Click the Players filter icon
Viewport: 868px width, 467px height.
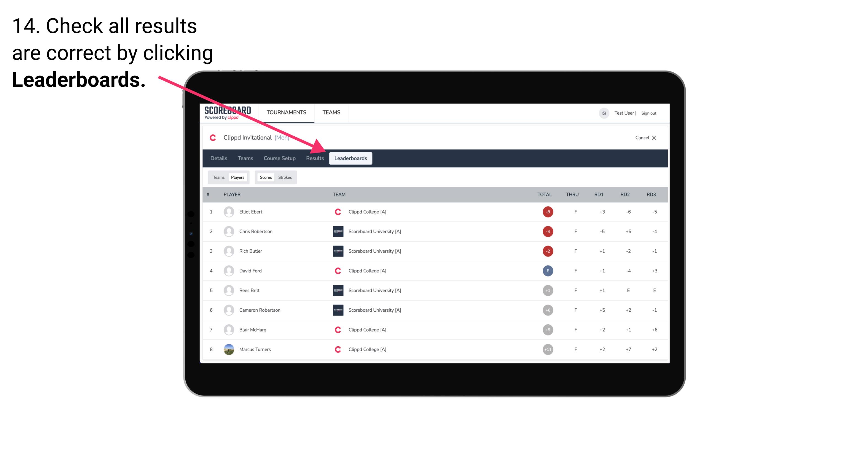point(237,177)
